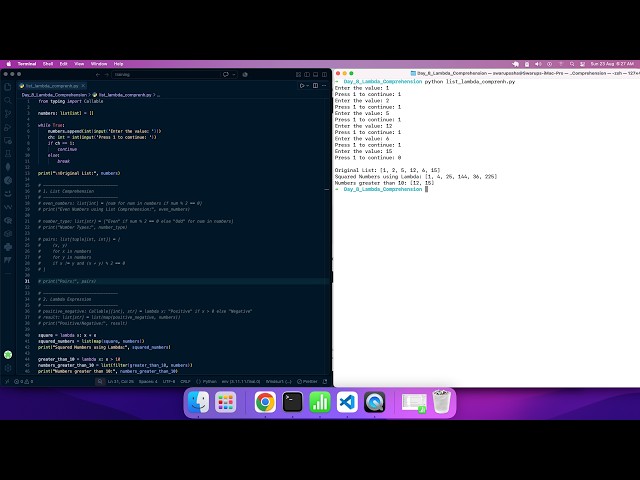Open Finder from the Dock

click(x=198, y=402)
